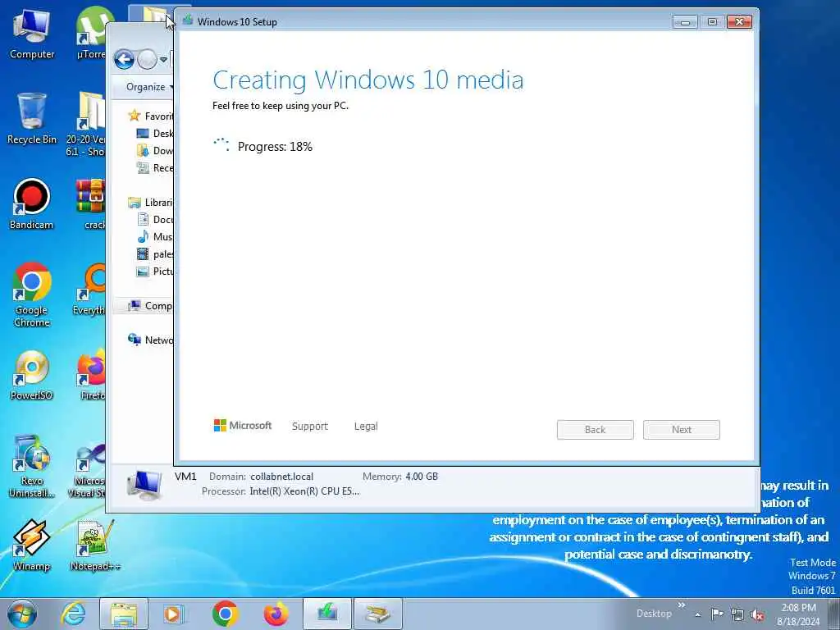Launch Winamp from the desktop
The width and height of the screenshot is (840, 630).
[x=32, y=546]
